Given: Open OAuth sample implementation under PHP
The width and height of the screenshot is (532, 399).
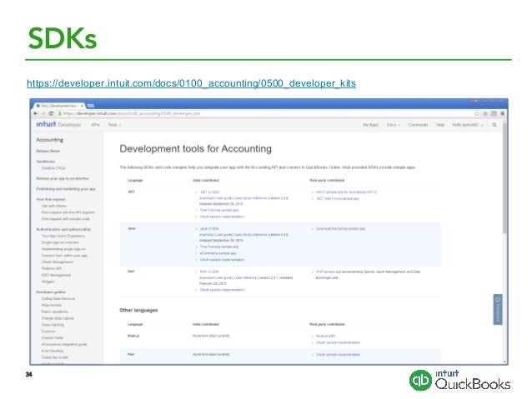Looking at the screenshot, I should pyautogui.click(x=222, y=290).
